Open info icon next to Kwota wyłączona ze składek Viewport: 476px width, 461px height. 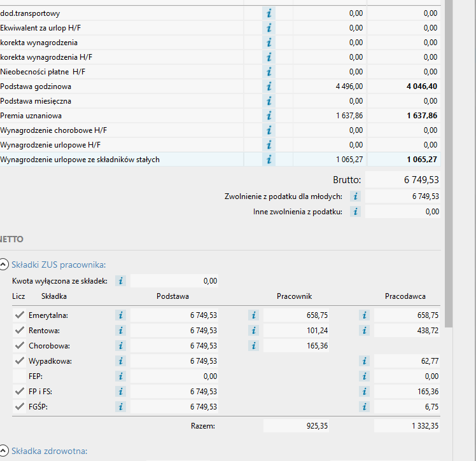pos(120,280)
